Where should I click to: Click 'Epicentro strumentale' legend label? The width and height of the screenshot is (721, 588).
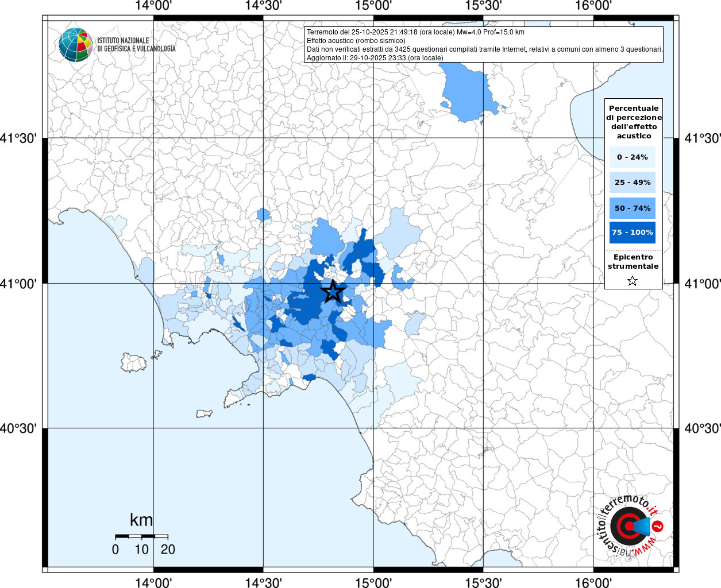point(633,262)
